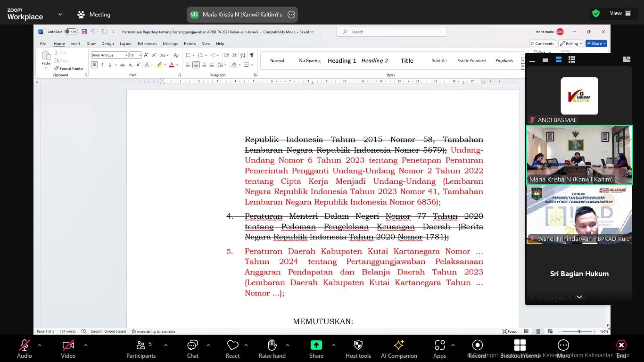This screenshot has height=362, width=644.
Task: Toggle show paragraph marks
Action: tap(251, 55)
